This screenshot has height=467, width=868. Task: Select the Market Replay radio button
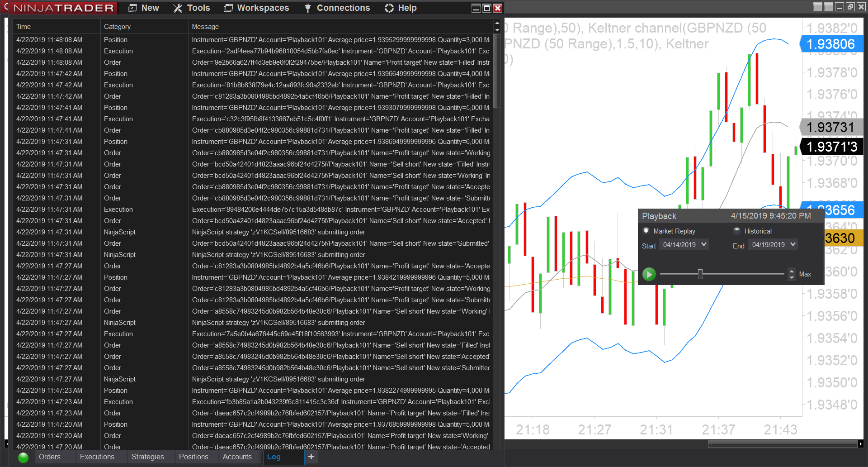point(646,231)
